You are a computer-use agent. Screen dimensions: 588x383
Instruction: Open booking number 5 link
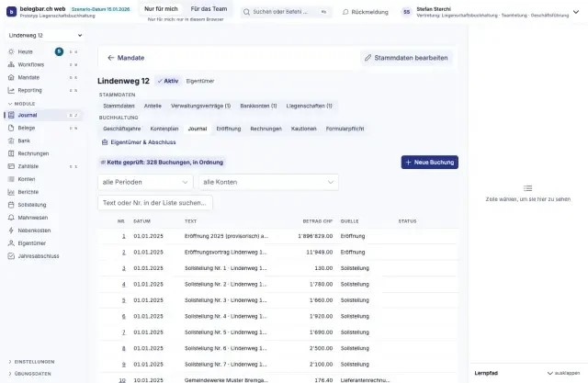pyautogui.click(x=124, y=300)
